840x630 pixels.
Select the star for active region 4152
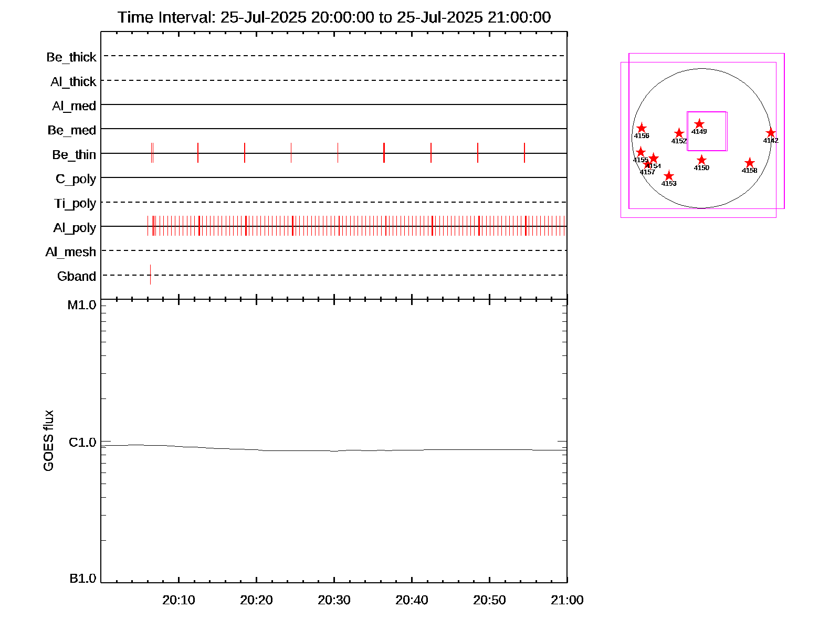(679, 133)
